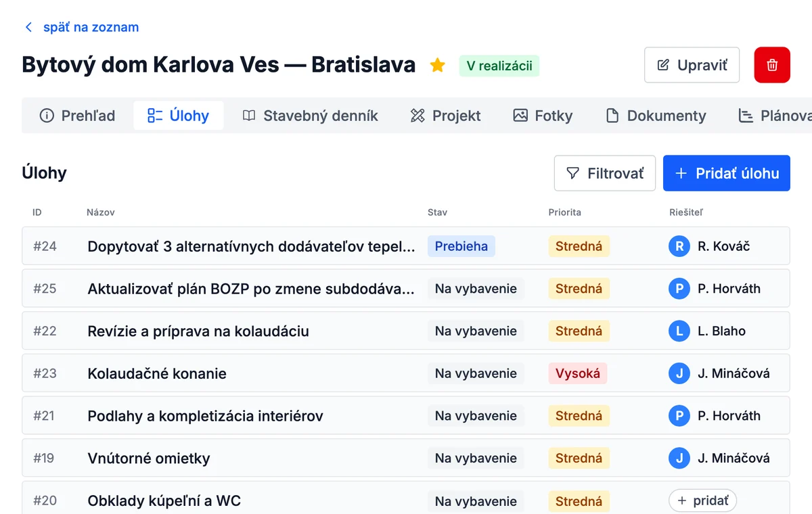Open Vysoká priority of Kolaudačné konanie
Viewport: 812px width, 514px height.
click(x=578, y=373)
